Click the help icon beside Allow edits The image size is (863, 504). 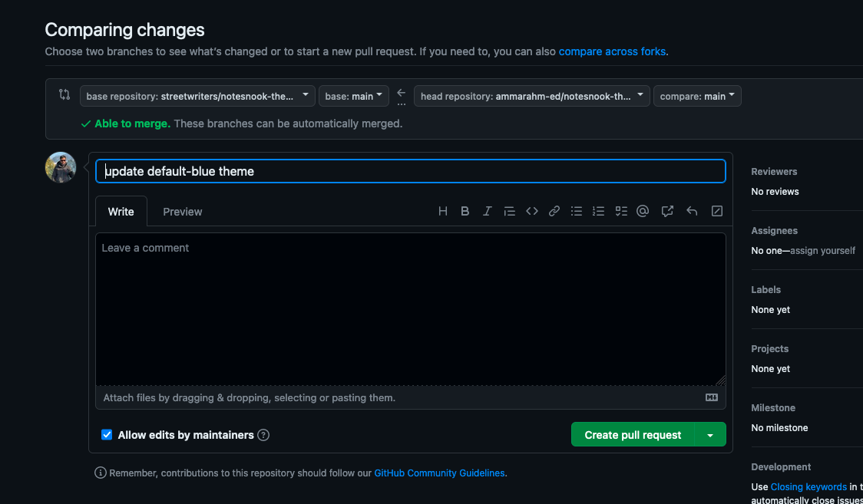click(263, 435)
